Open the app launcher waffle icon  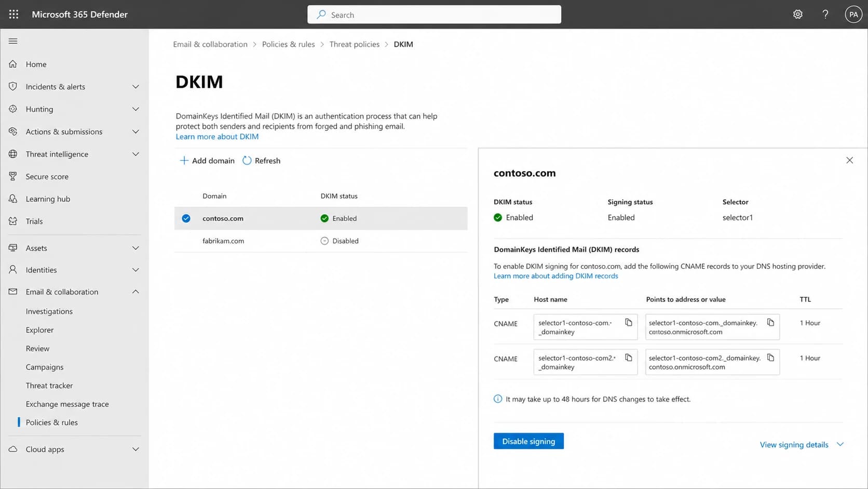pyautogui.click(x=13, y=15)
